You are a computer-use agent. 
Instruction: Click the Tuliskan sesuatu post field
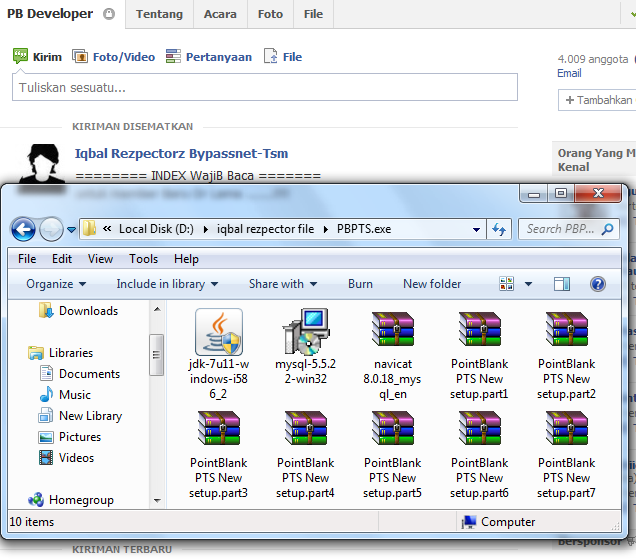click(265, 87)
